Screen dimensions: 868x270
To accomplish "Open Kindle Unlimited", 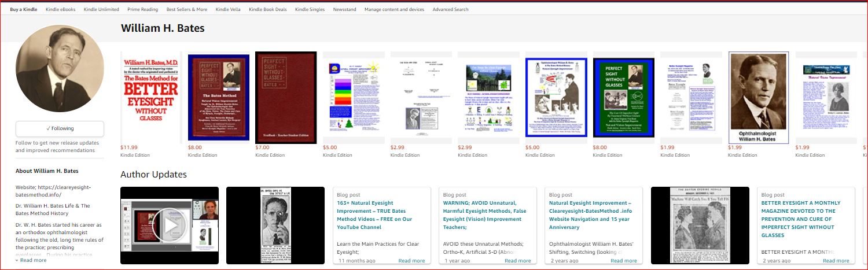I will click(x=101, y=9).
